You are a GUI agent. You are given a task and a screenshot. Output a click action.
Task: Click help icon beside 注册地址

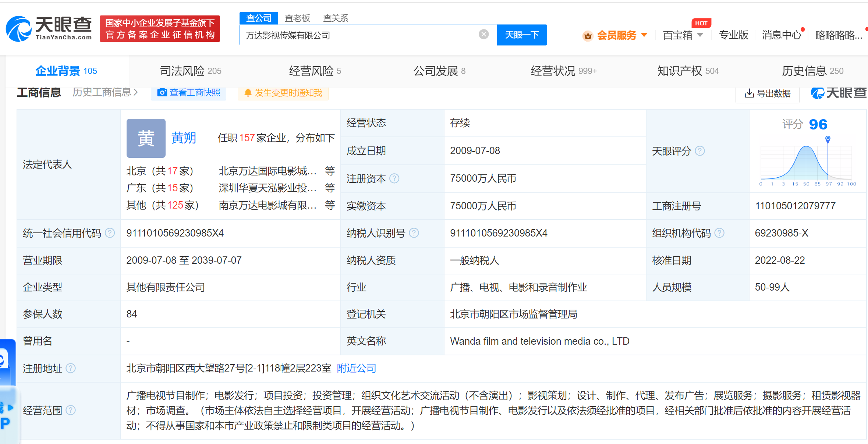(71, 368)
